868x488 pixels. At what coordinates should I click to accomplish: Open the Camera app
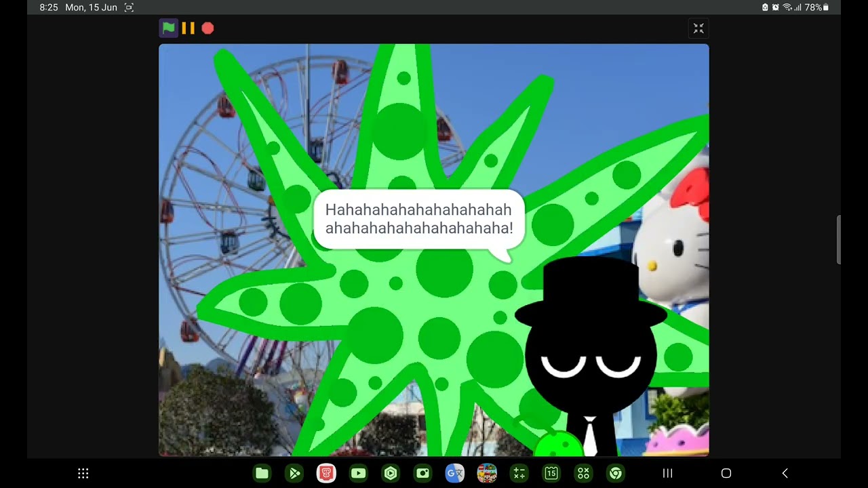pos(422,473)
